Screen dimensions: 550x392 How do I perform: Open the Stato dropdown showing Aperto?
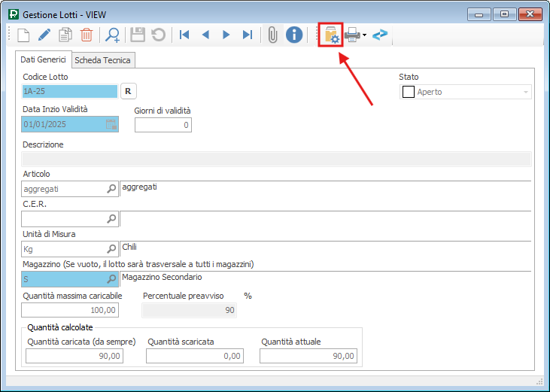(x=525, y=92)
